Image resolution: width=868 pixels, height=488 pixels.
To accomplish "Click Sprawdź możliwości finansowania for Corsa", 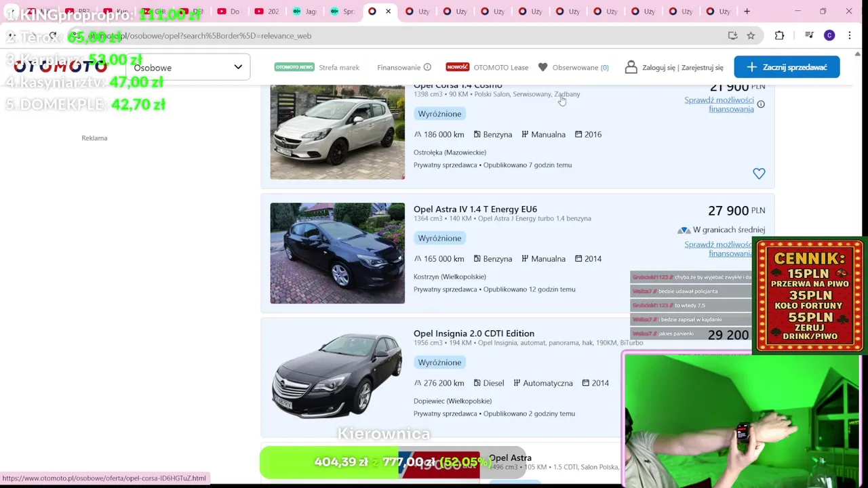I will tap(719, 104).
